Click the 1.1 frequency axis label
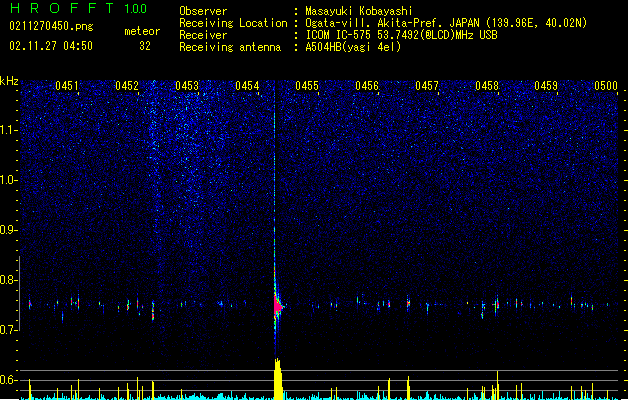 pyautogui.click(x=9, y=130)
